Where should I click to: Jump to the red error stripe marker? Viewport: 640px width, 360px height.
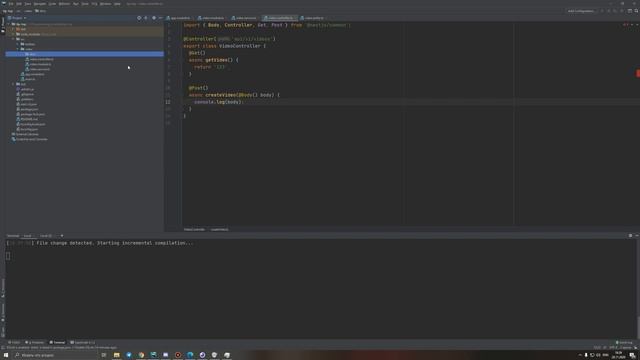(x=638, y=73)
